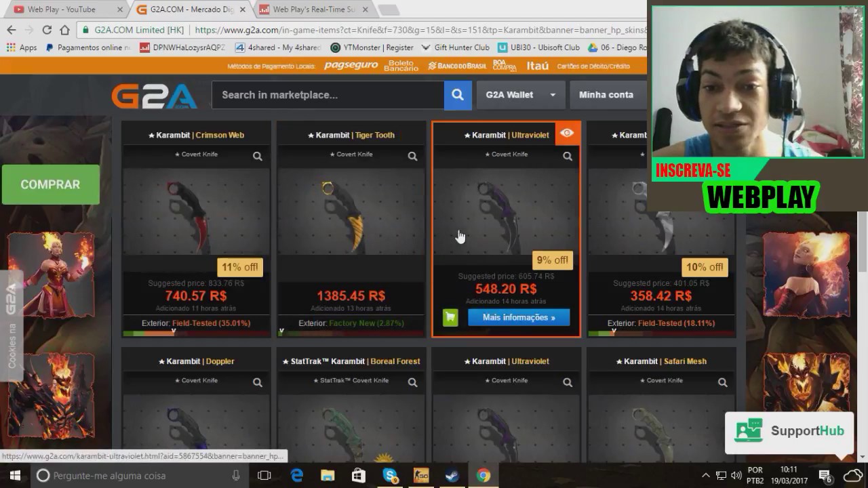Viewport: 868px width, 488px height.
Task: Open the Pagamentos online bookmark
Action: [88, 47]
